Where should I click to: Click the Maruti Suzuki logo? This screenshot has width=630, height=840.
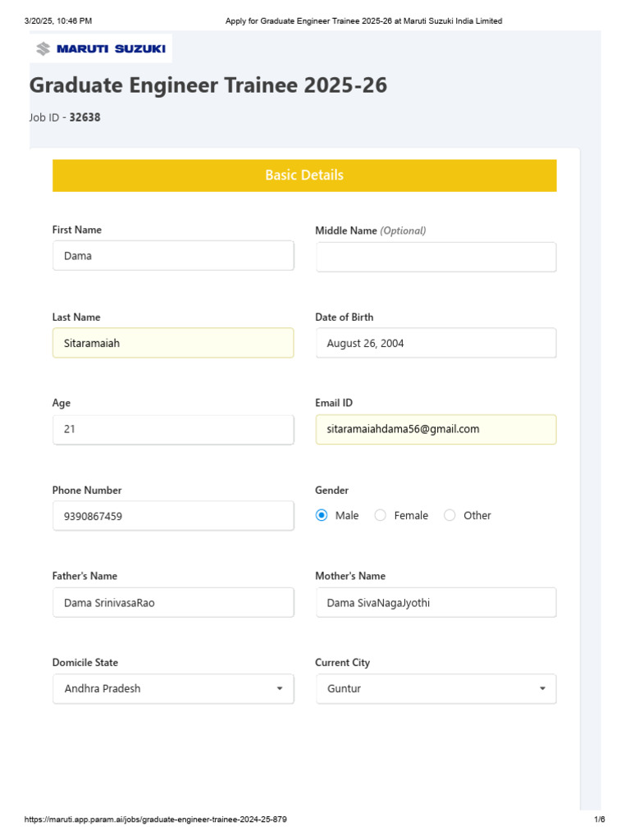101,49
